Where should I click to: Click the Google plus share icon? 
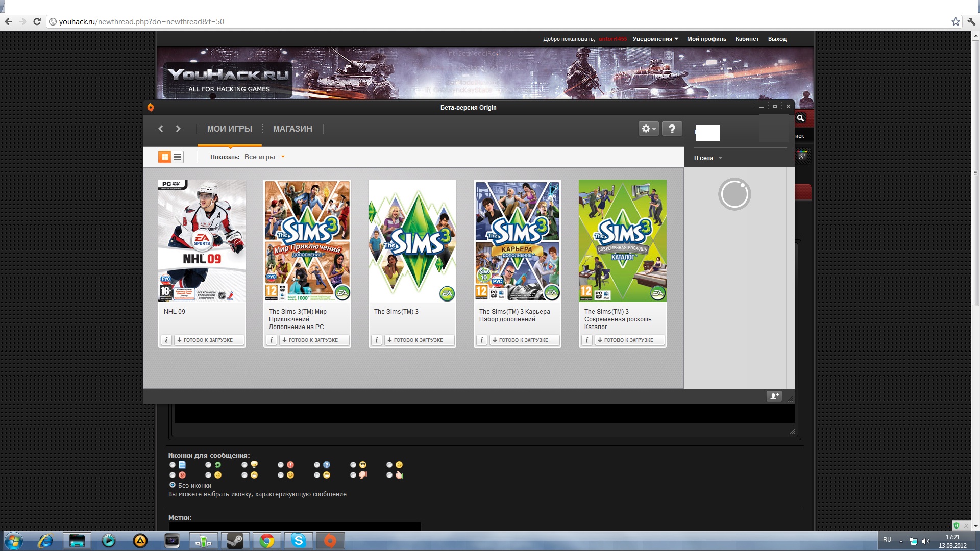[x=803, y=156]
